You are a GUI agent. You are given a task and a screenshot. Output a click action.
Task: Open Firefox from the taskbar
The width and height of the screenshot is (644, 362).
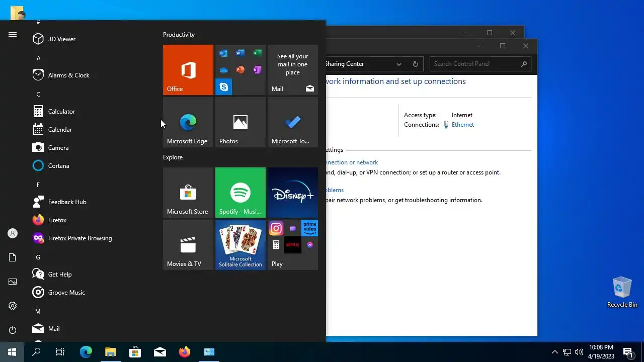click(x=185, y=352)
